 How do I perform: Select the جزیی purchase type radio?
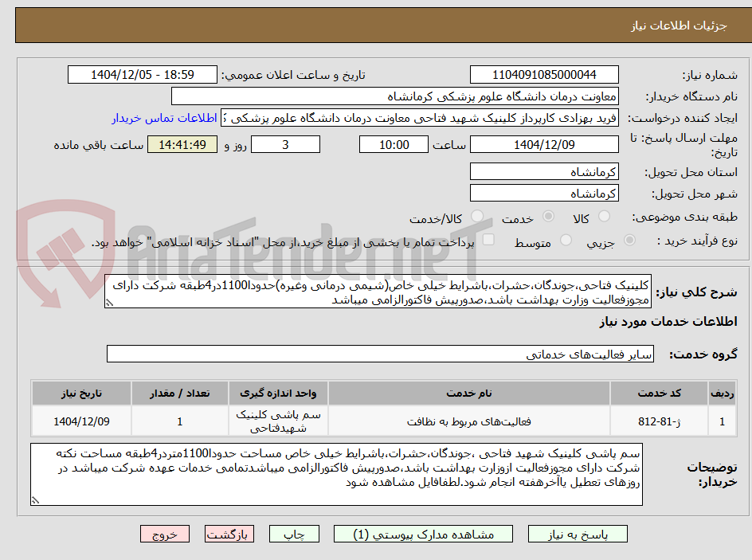[629, 241]
